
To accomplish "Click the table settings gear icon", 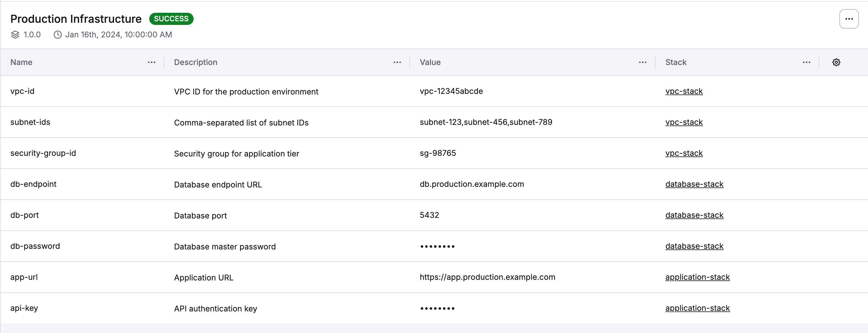I will coord(836,62).
